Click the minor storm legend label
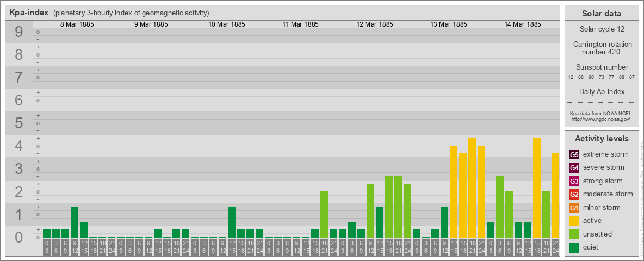This screenshot has width=644, height=261. pos(602,207)
